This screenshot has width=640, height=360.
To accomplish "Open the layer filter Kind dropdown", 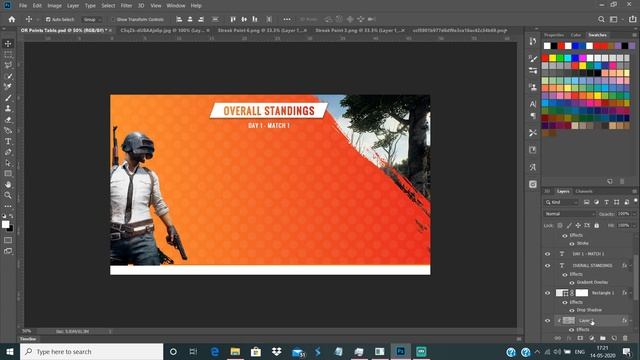I will click(561, 202).
